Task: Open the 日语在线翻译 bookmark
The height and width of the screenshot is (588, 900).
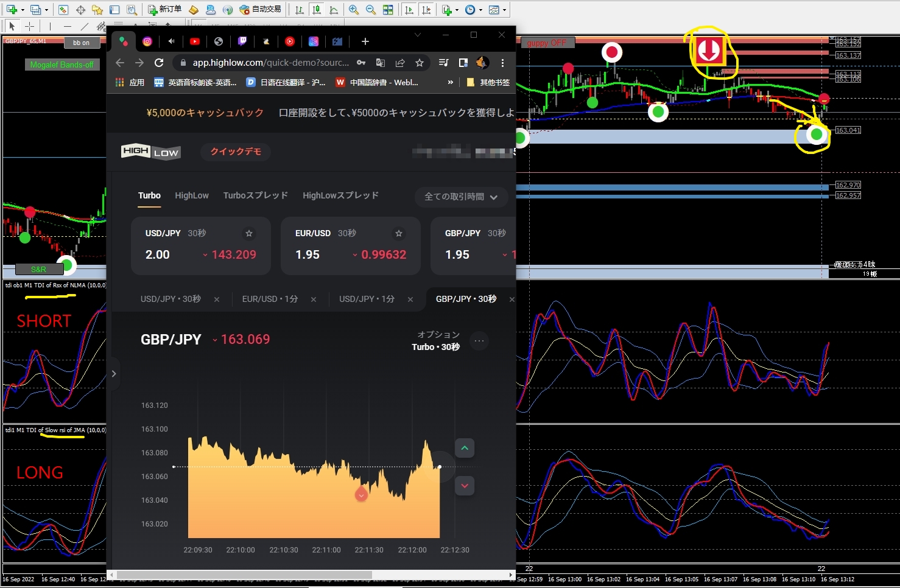Action: (286, 82)
